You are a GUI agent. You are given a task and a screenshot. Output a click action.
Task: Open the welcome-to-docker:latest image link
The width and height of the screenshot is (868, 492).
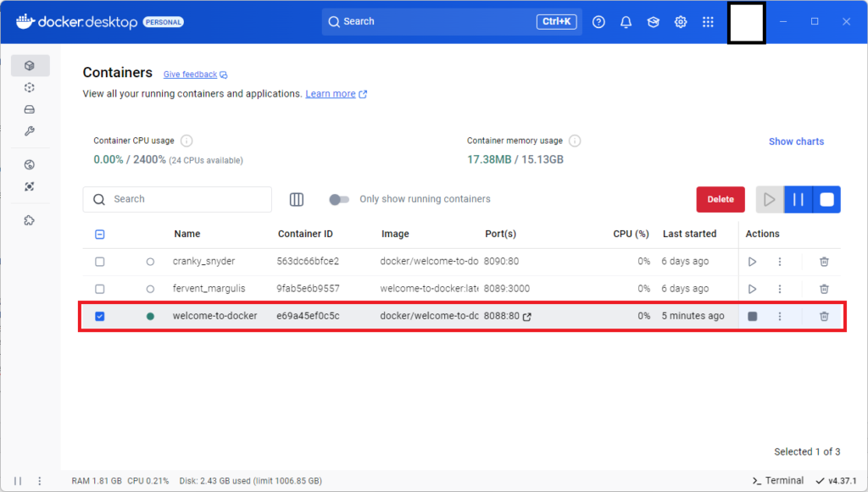click(429, 289)
